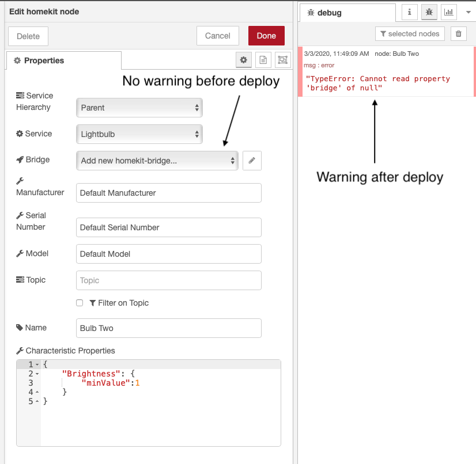This screenshot has width=476, height=464.
Task: Open Service Hierarchy dropdown set to Parent
Action: point(139,108)
